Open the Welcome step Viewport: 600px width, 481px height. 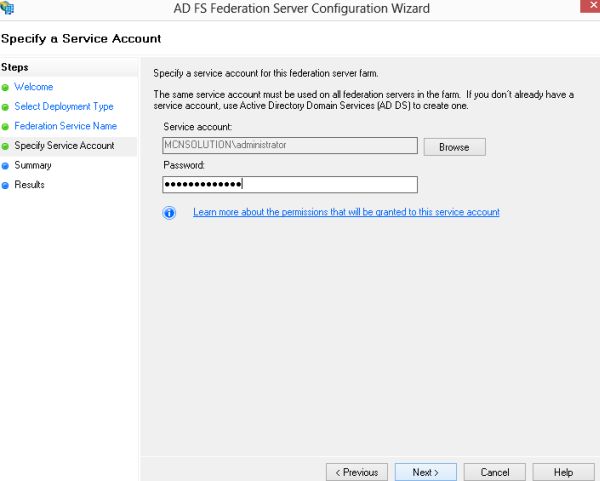(x=34, y=87)
